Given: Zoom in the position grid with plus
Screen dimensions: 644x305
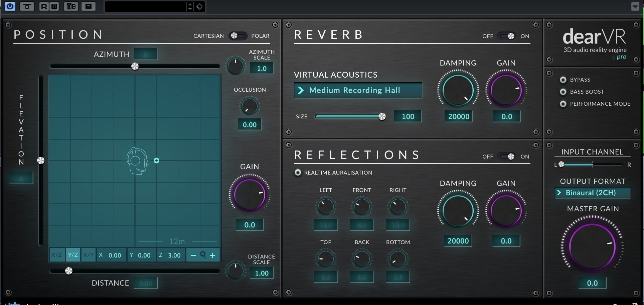Looking at the screenshot, I should pyautogui.click(x=212, y=256).
